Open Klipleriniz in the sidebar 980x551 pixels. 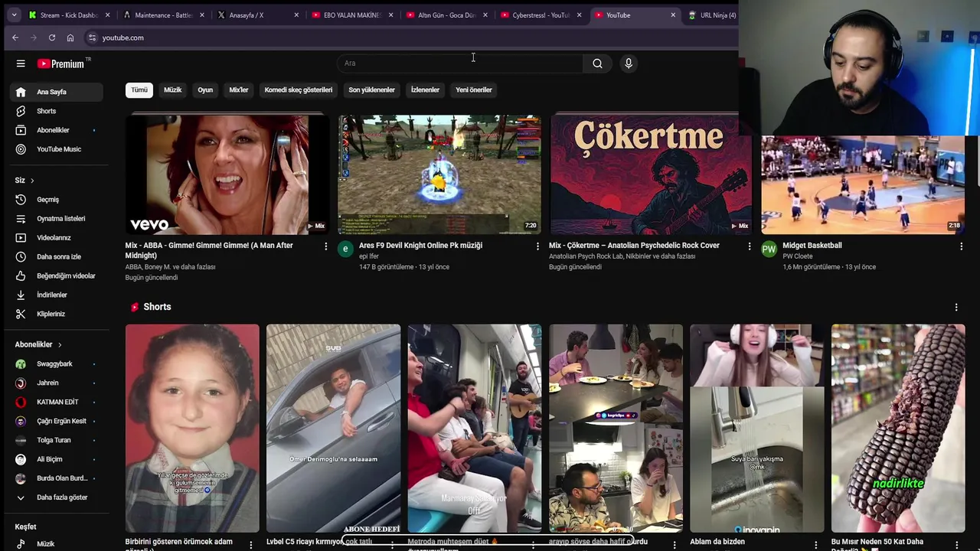coord(57,314)
